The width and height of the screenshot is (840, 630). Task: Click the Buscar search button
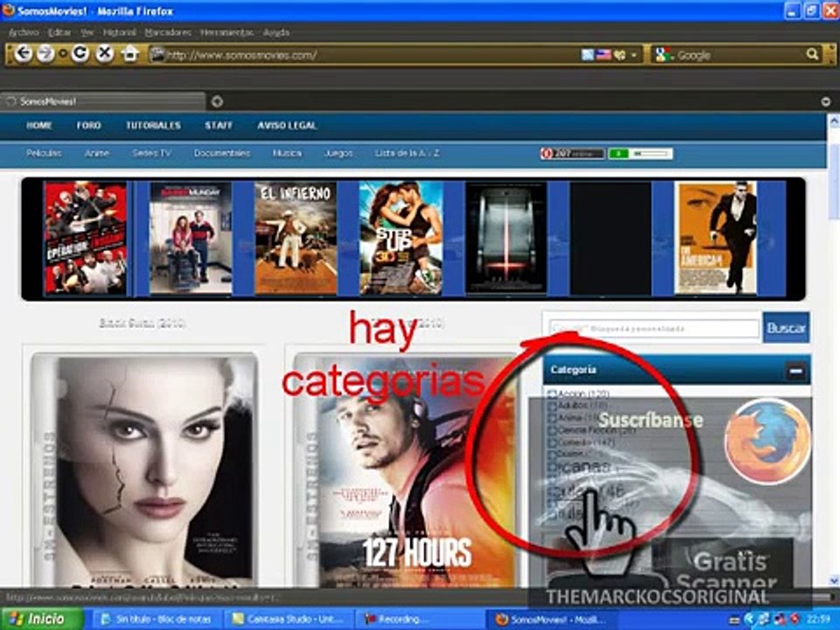786,328
